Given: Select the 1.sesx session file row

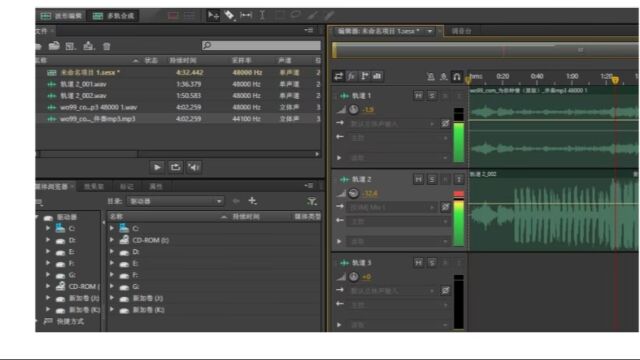Looking at the screenshot, I should pos(178,72).
